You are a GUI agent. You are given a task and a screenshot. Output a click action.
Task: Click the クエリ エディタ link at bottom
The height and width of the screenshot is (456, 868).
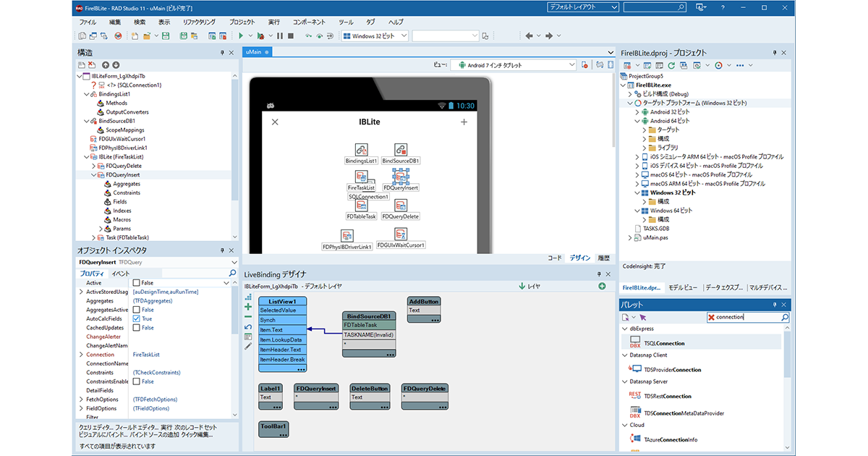coord(95,427)
